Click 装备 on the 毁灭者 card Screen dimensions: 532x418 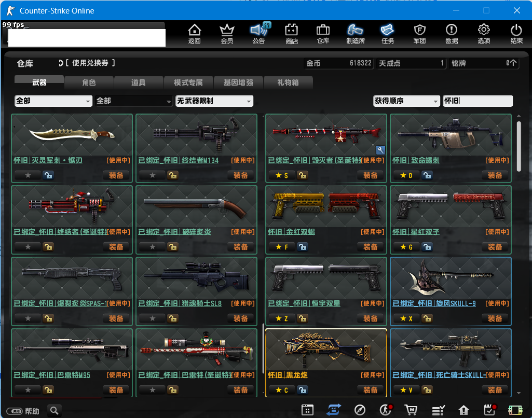click(x=370, y=175)
